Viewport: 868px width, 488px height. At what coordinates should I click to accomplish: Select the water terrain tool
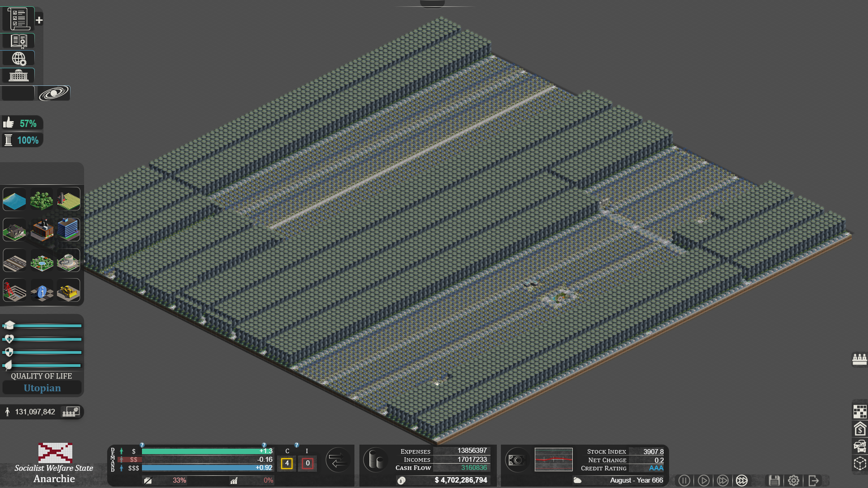[x=14, y=199]
